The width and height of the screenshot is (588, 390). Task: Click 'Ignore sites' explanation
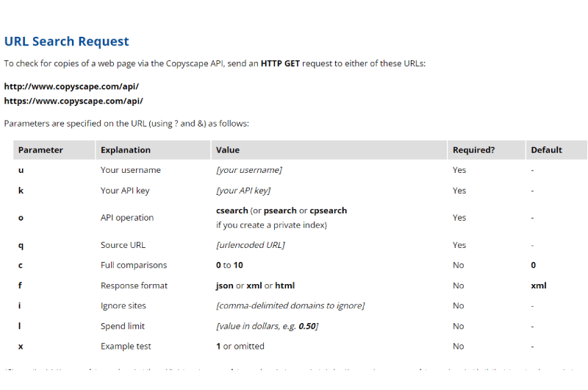click(x=123, y=306)
